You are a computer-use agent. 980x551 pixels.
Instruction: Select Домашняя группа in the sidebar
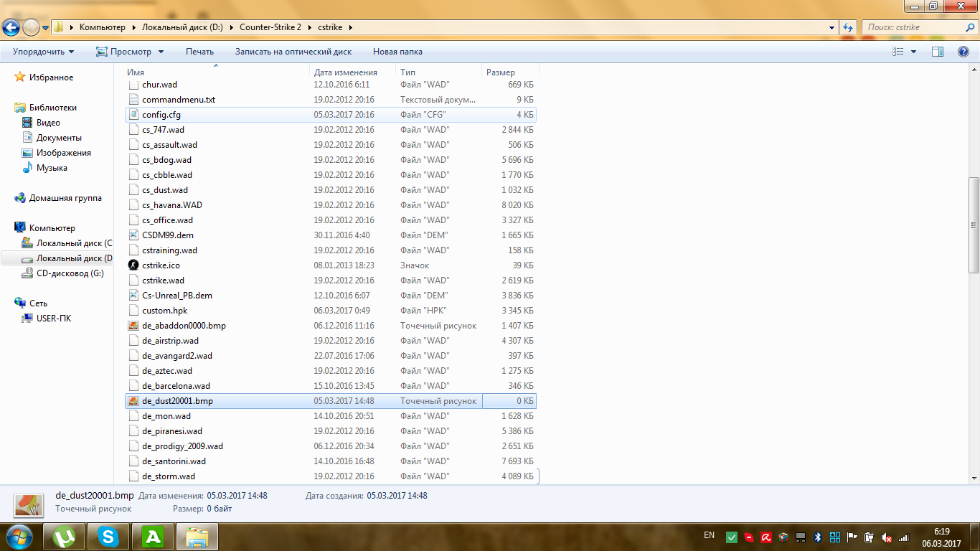pyautogui.click(x=65, y=198)
